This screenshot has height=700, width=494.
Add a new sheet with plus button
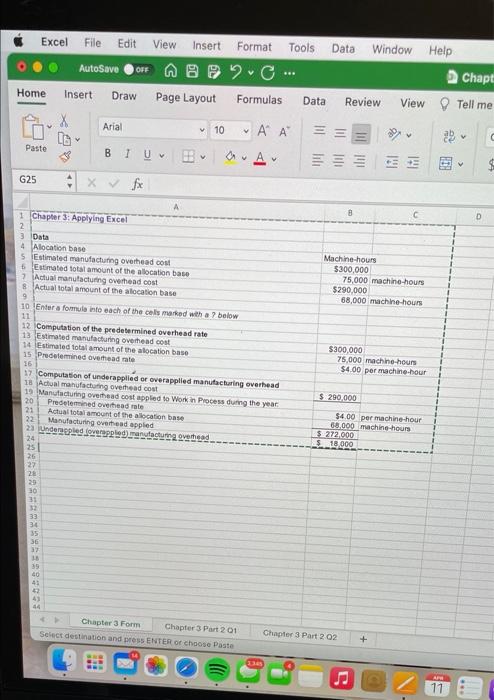[x=364, y=639]
